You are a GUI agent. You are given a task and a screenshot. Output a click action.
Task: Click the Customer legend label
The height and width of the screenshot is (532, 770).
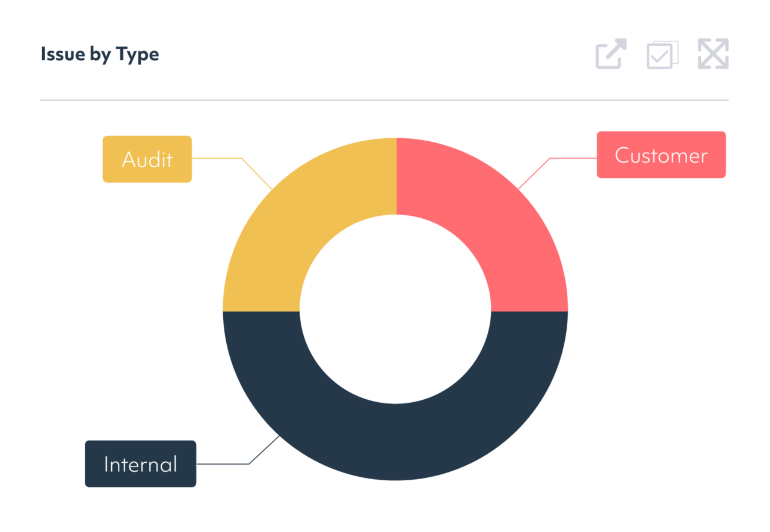[x=661, y=155]
